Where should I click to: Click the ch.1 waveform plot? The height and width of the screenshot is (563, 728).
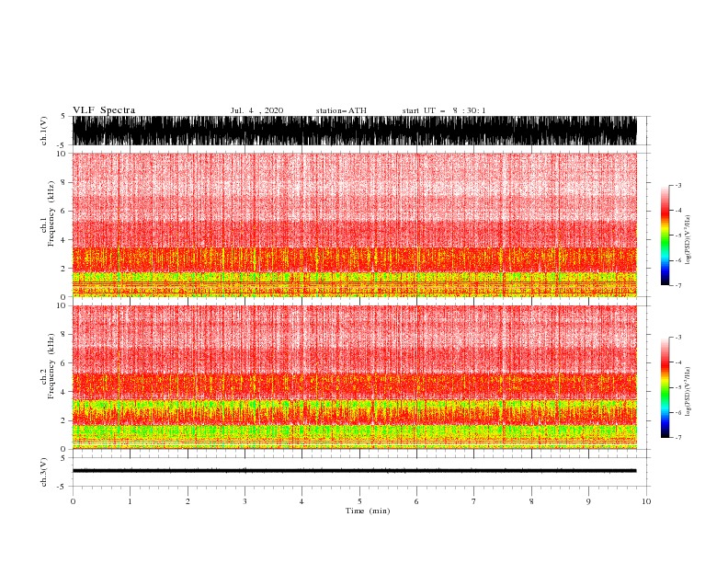point(355,131)
